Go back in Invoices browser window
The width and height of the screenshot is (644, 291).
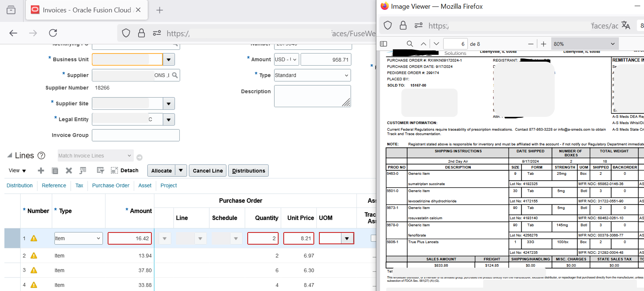point(13,33)
